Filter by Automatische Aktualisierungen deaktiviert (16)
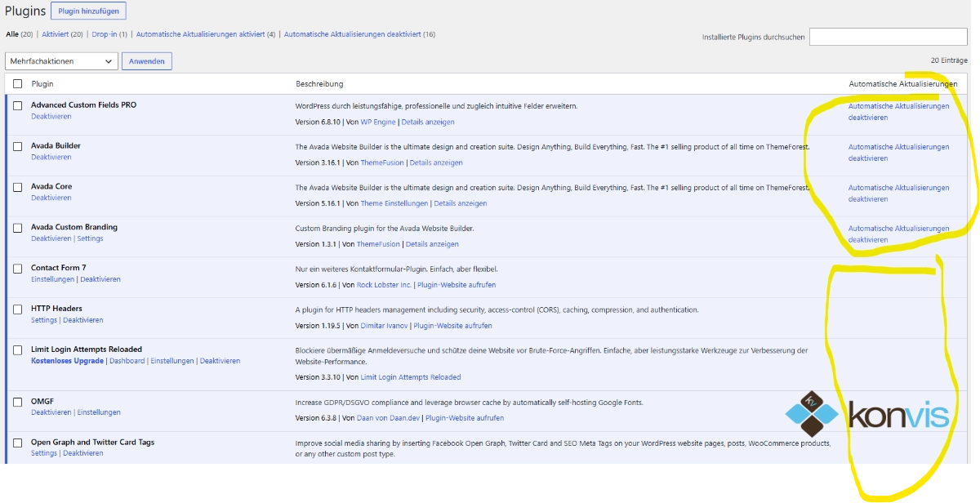This screenshot has height=503, width=980. tap(359, 34)
